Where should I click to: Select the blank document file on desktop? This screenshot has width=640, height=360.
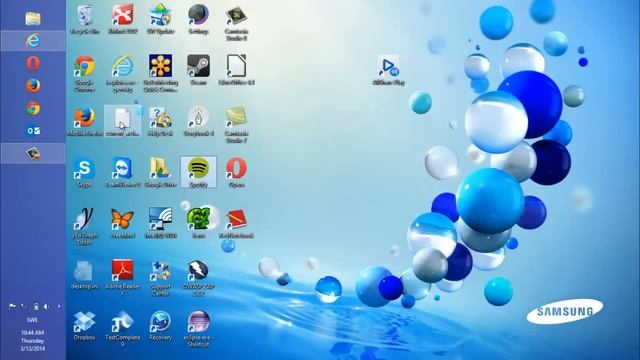tap(122, 121)
